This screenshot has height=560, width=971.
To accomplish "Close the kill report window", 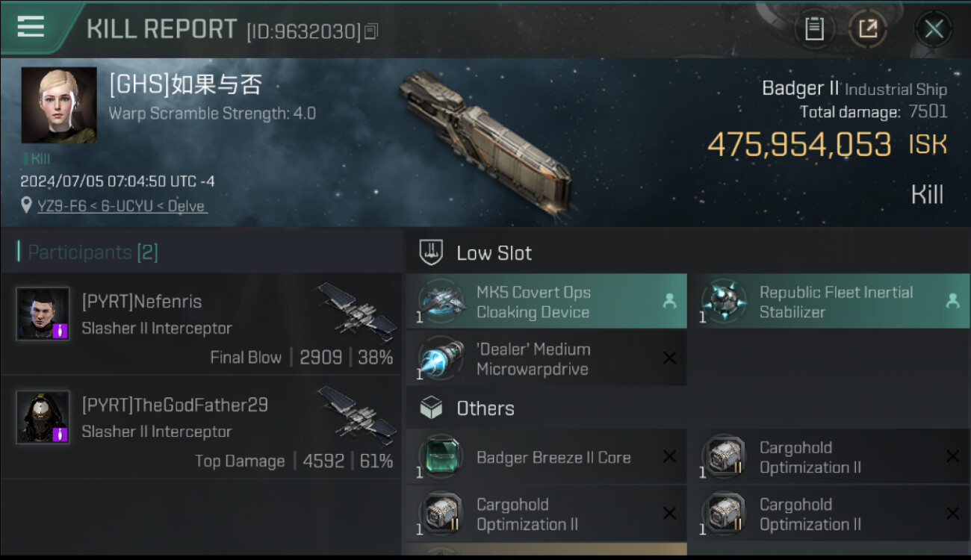I will tap(933, 29).
